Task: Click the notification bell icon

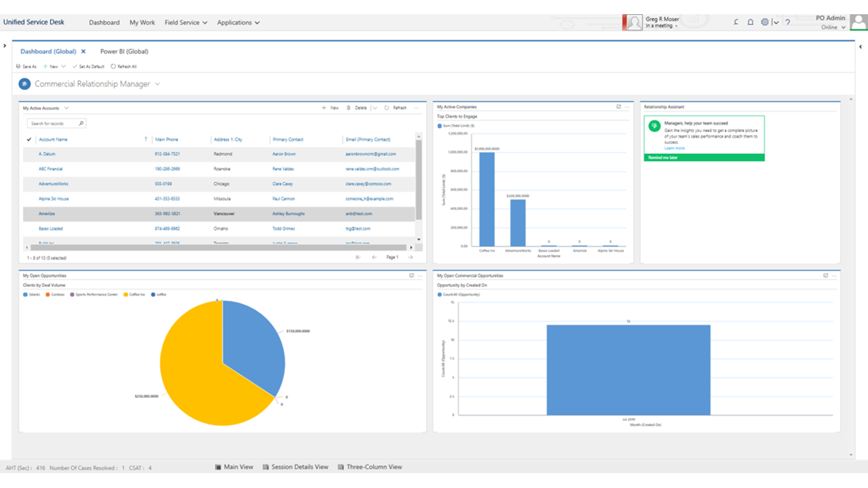Action: coord(751,22)
